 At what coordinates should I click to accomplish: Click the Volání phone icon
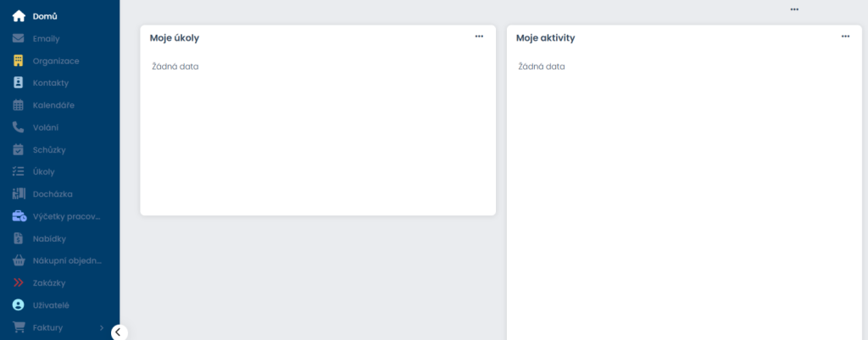coord(19,127)
